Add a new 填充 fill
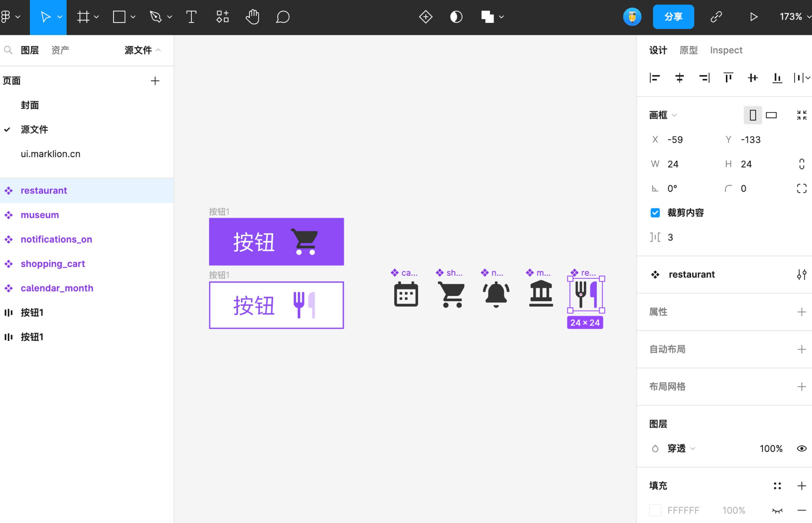 coord(802,486)
